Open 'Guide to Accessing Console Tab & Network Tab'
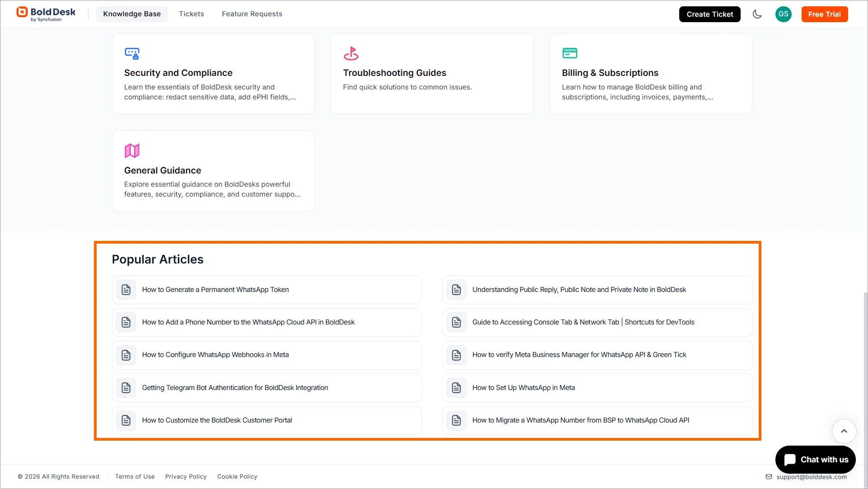Viewport: 868px width, 489px height. (597, 322)
